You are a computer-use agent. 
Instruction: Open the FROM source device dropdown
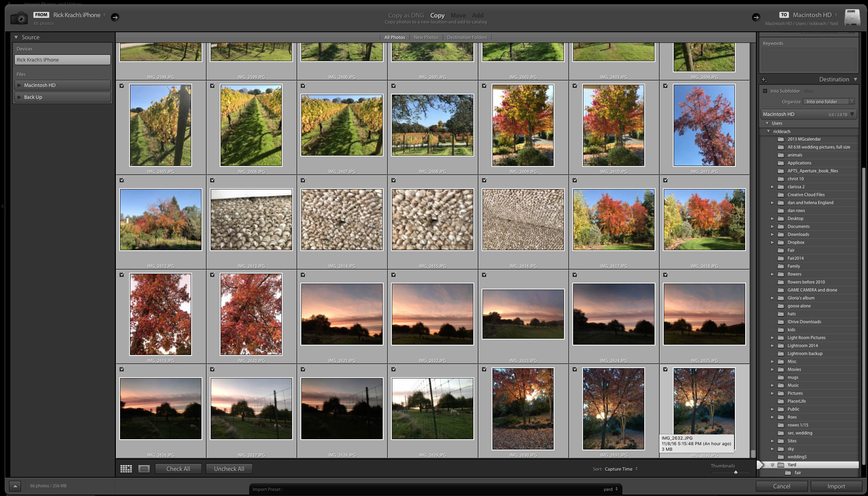[x=79, y=15]
